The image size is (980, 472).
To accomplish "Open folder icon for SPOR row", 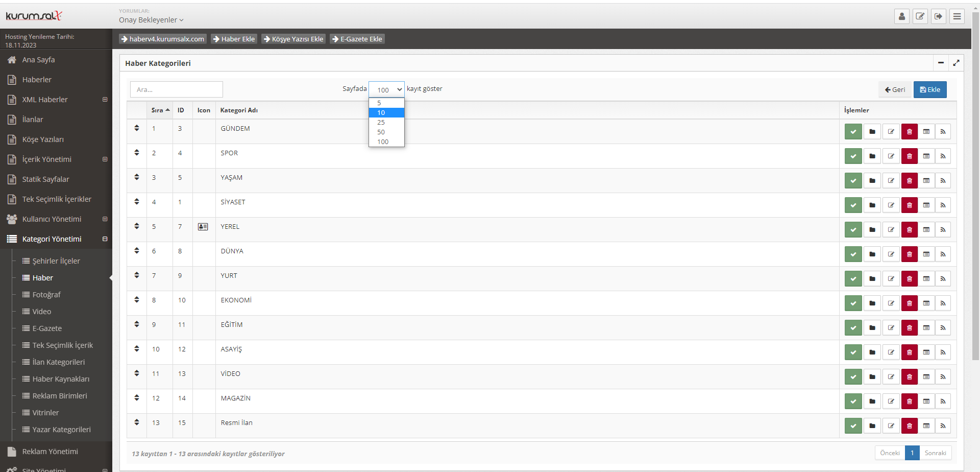I will coord(872,156).
